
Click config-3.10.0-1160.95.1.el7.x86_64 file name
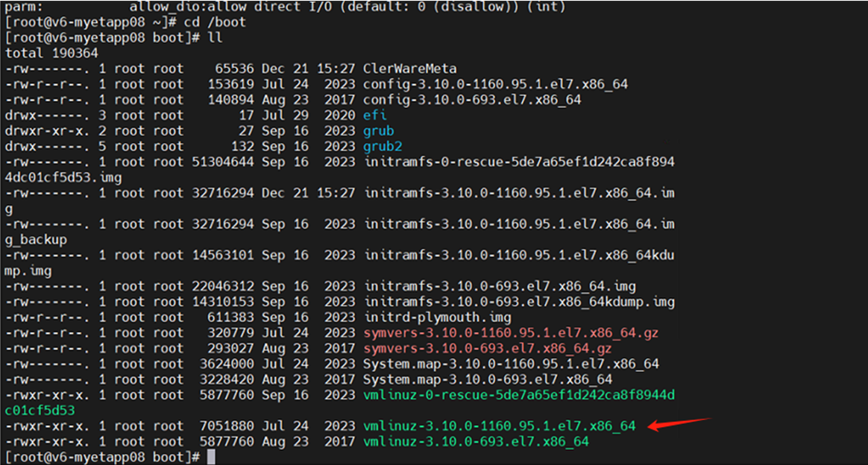coord(495,84)
